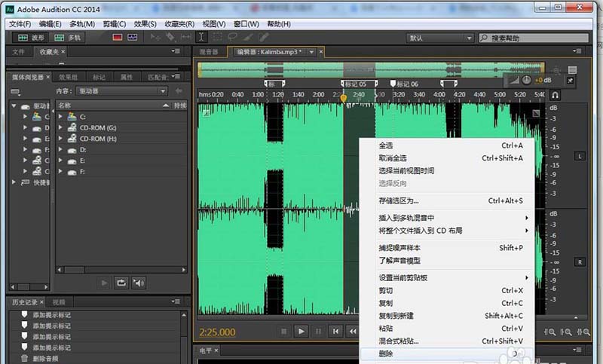Open the 编辑(E) menu

51,24
